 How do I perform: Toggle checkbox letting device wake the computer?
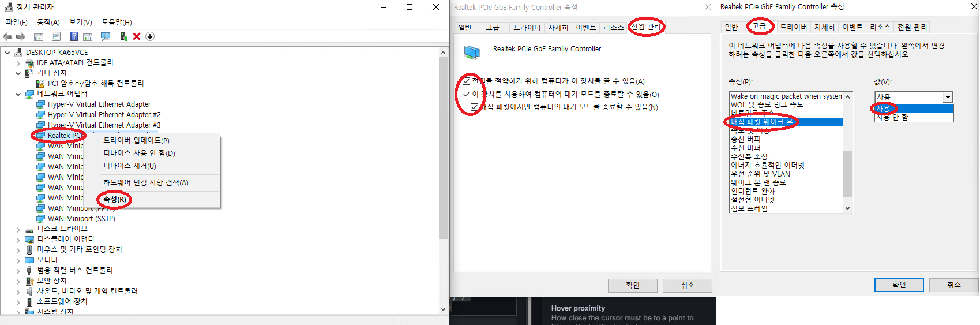pyautogui.click(x=467, y=94)
